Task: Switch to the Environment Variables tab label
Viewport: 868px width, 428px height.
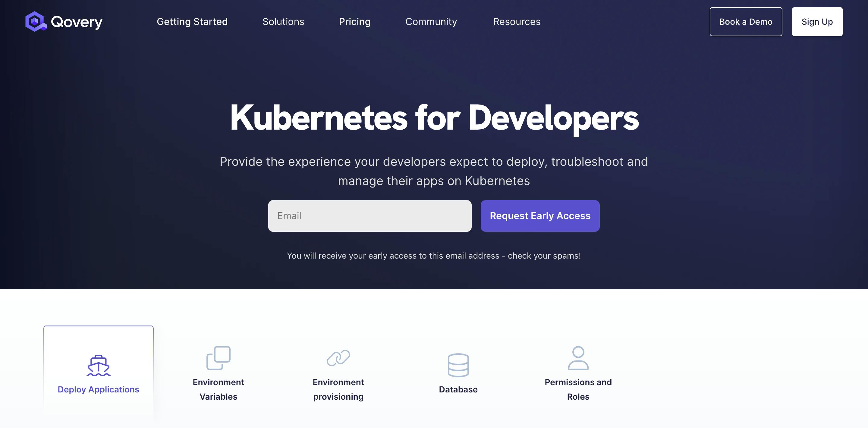Action: pyautogui.click(x=218, y=389)
